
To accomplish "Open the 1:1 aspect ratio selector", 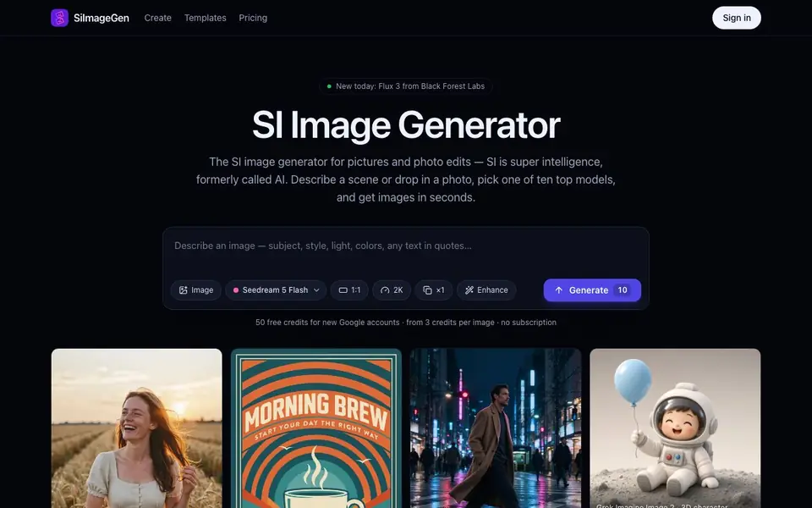I will pyautogui.click(x=349, y=290).
